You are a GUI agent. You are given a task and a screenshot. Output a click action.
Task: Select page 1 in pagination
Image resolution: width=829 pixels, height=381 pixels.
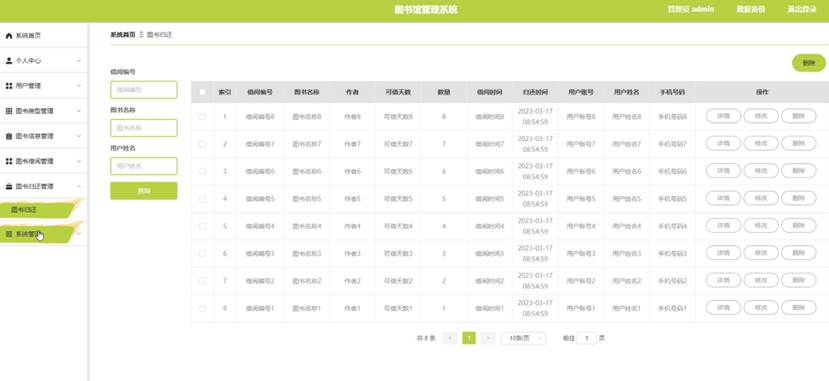pyautogui.click(x=469, y=338)
